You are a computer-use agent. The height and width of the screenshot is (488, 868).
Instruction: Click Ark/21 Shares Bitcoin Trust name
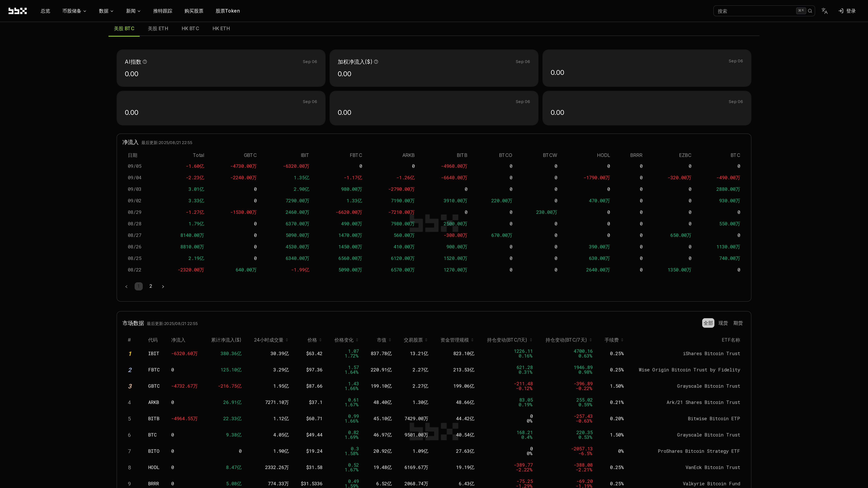(703, 402)
